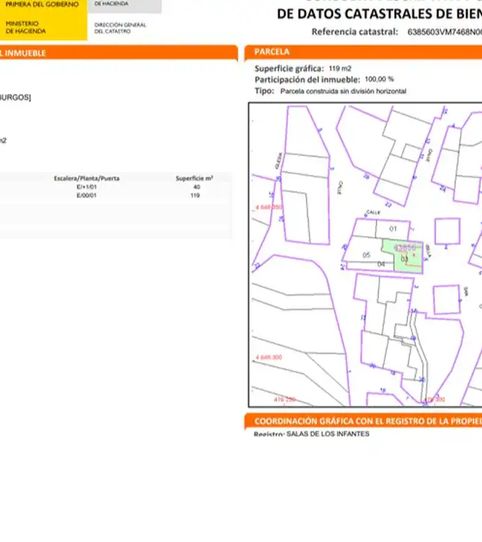Click the Superficie gráfica 119 m2 value

340,68
